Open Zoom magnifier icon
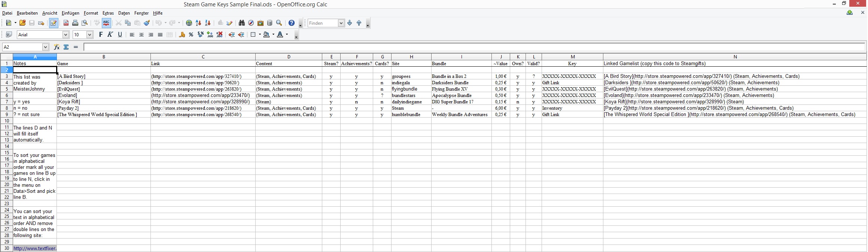The height and width of the screenshot is (252, 868). pyautogui.click(x=279, y=23)
